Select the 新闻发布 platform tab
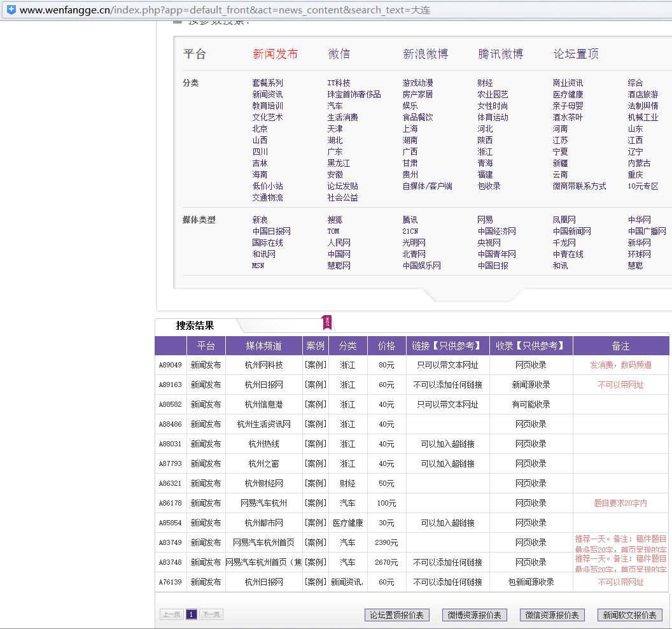 click(275, 54)
